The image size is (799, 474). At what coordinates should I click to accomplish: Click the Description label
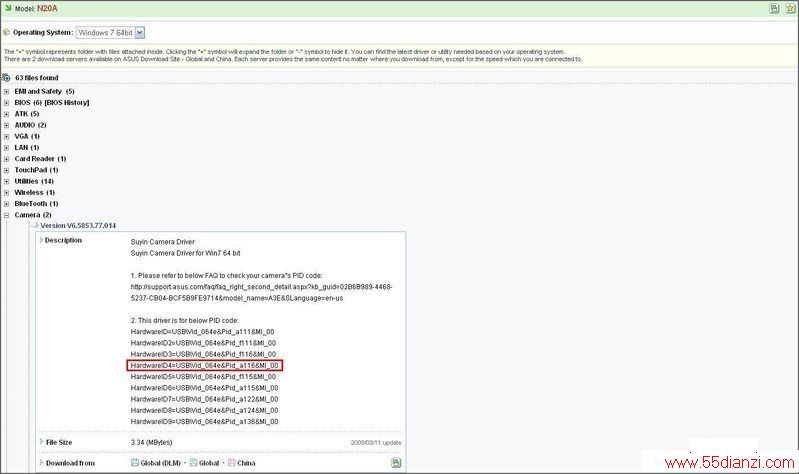(63, 240)
